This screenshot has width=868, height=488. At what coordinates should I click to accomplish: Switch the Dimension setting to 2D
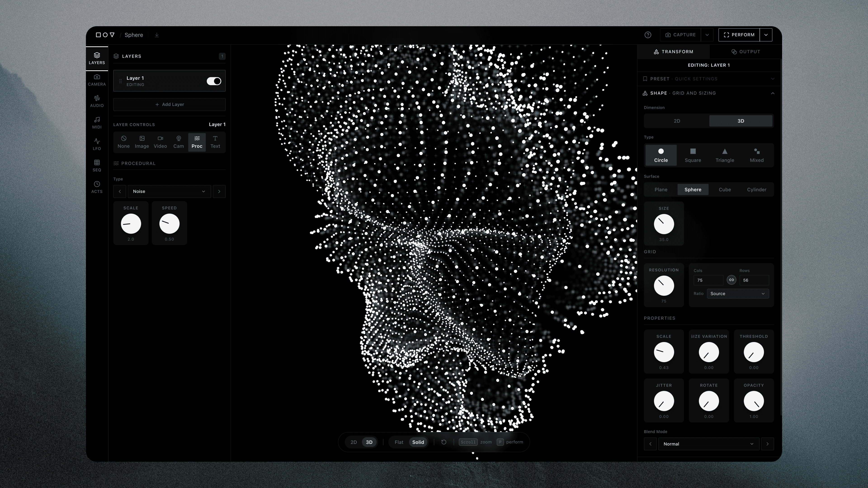coord(677,121)
